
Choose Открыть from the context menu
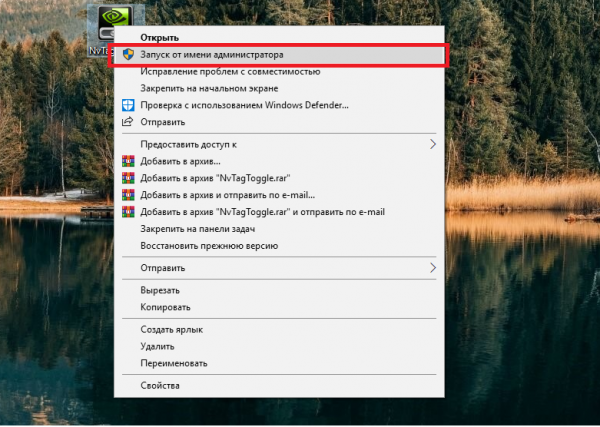tap(159, 37)
